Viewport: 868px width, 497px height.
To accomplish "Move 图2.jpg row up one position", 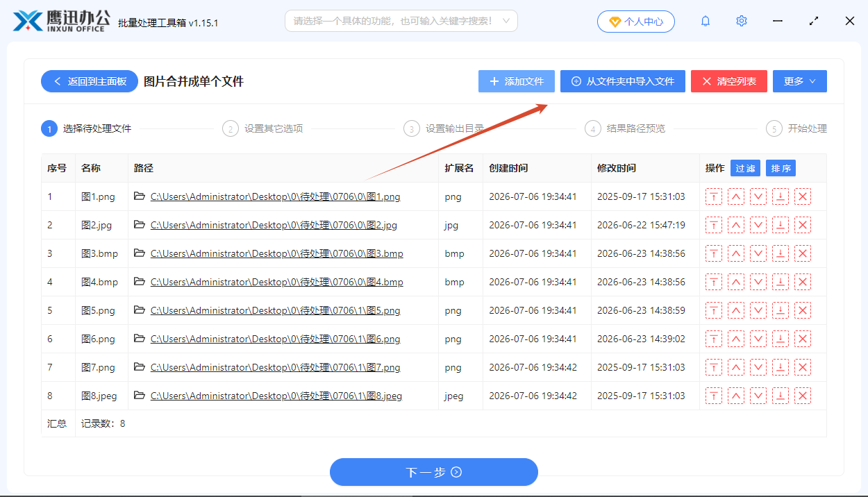I will click(736, 225).
